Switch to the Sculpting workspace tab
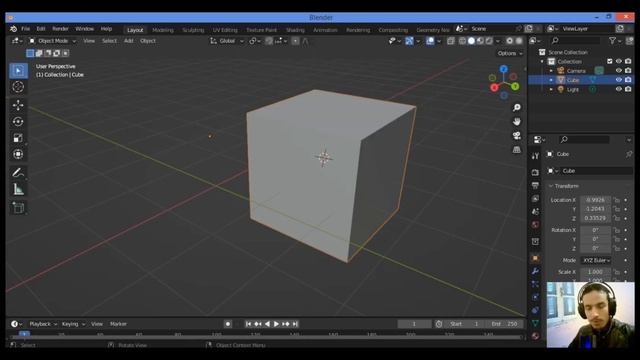 click(x=193, y=30)
